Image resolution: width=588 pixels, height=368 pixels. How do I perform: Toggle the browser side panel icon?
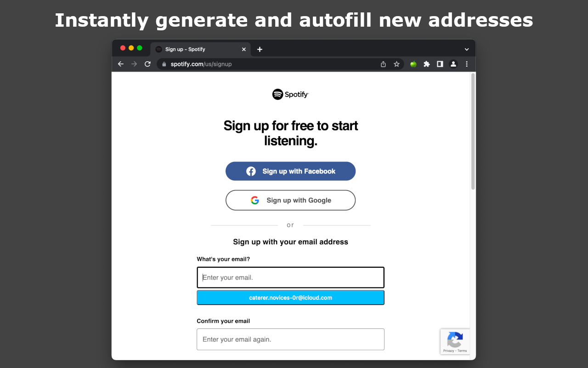click(x=440, y=64)
